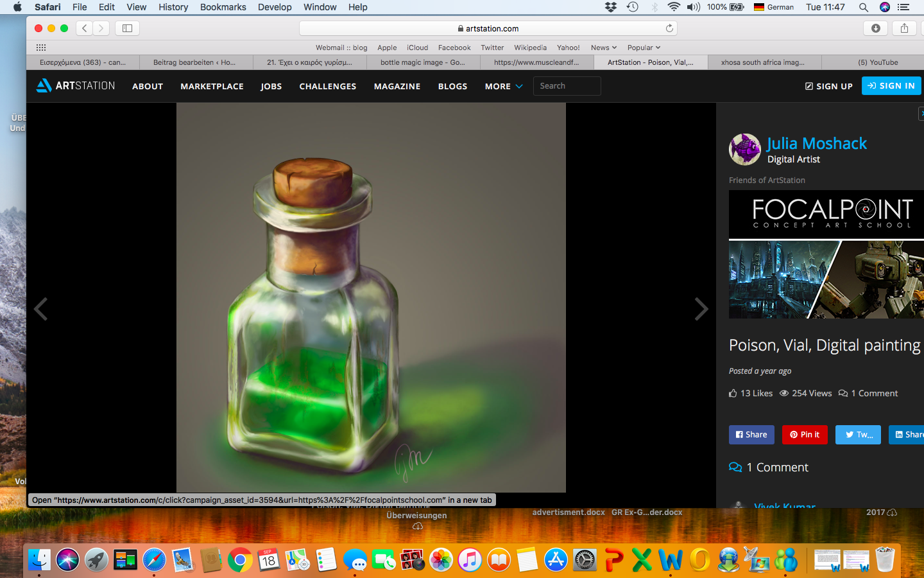Expand the Popular bookmarks folder
Screen dimensions: 924x578
tap(644, 48)
